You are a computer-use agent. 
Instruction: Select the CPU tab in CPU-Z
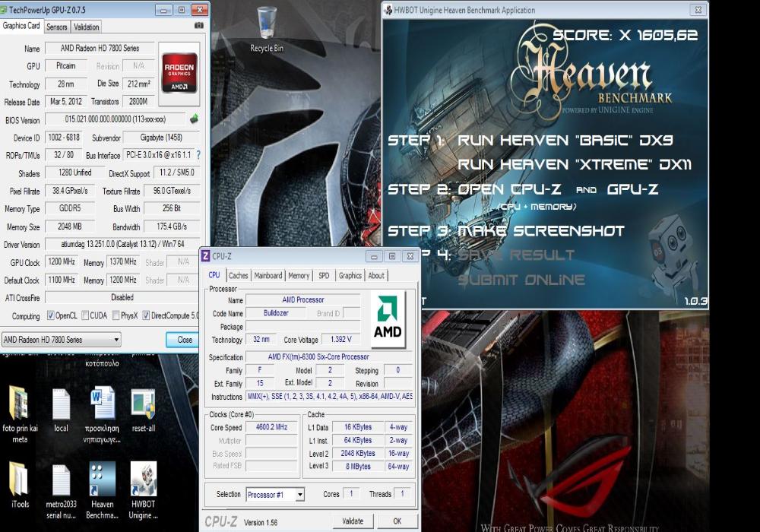tap(214, 274)
